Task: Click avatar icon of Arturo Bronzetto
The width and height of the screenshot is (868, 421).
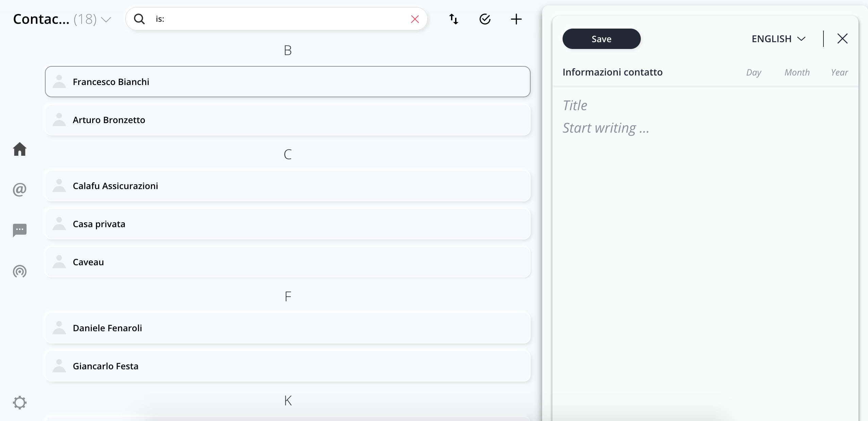Action: pos(59,120)
